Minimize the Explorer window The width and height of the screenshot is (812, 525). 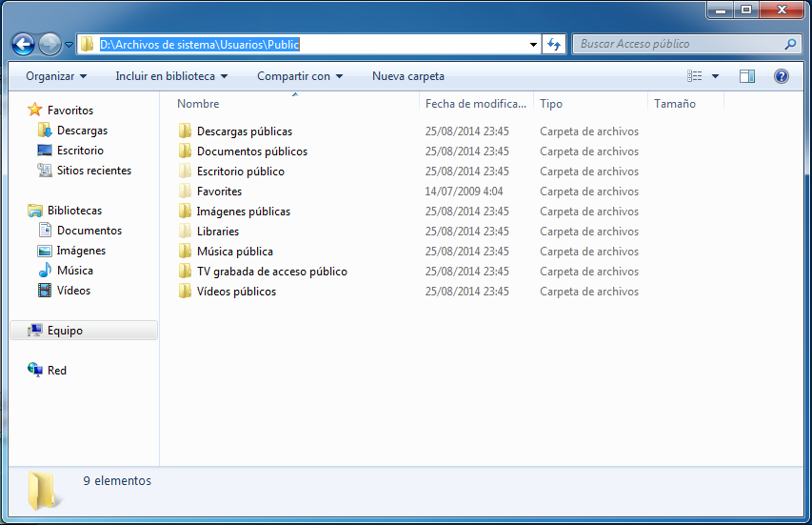click(720, 10)
